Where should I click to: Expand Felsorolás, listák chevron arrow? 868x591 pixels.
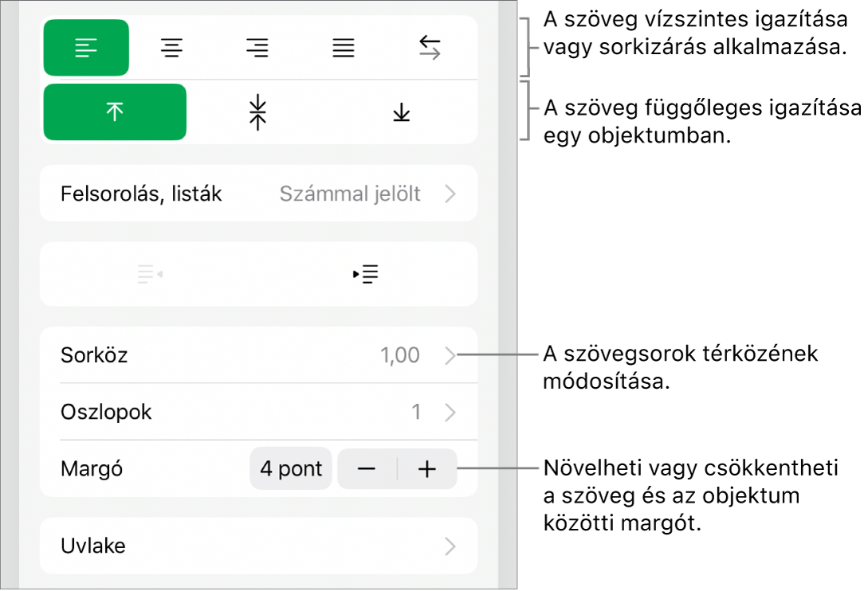(x=450, y=194)
